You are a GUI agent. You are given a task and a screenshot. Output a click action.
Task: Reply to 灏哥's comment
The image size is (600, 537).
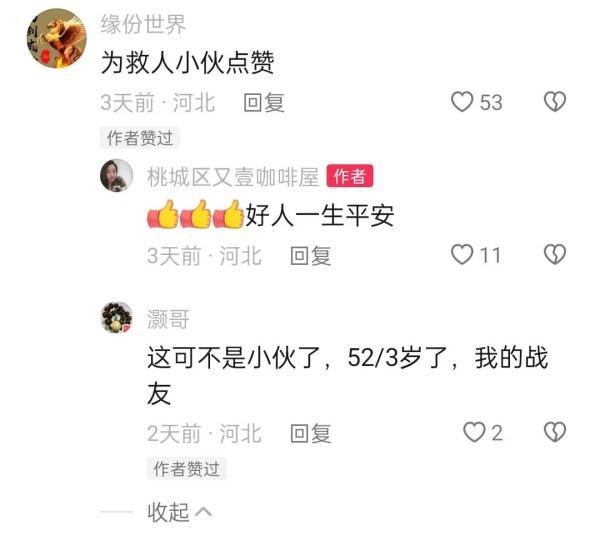(x=310, y=433)
